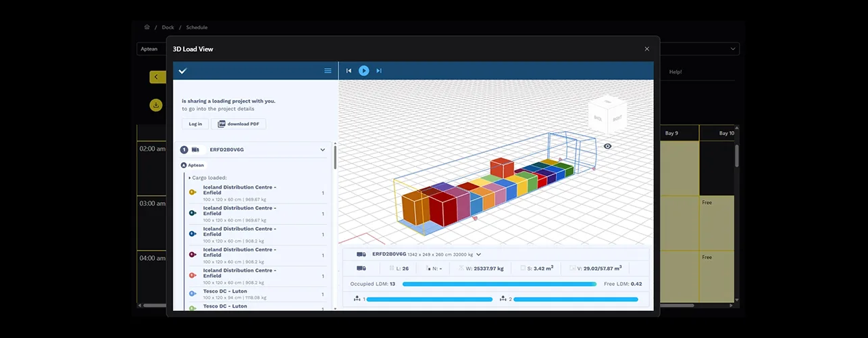
Task: Select the Tesco DC - Luton 1118.08 kg item
Action: 257,294
